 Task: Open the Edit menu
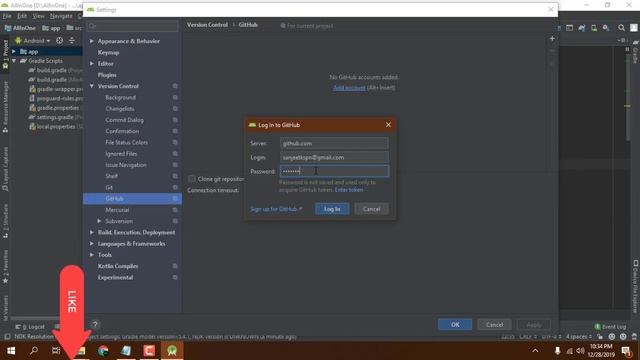click(22, 16)
